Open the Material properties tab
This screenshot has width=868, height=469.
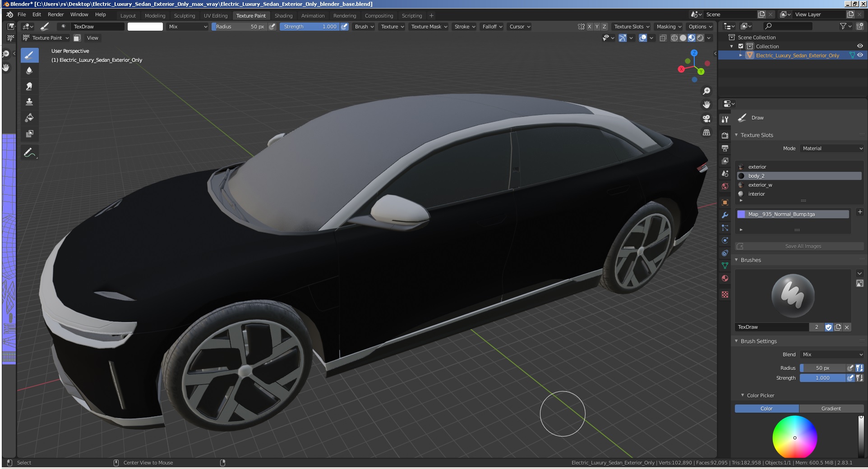tap(725, 278)
